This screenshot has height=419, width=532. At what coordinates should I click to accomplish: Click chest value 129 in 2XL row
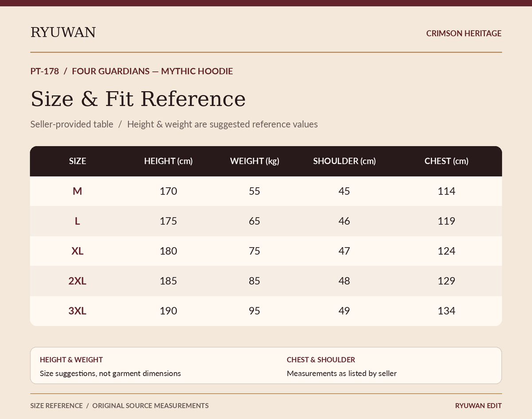(446, 281)
